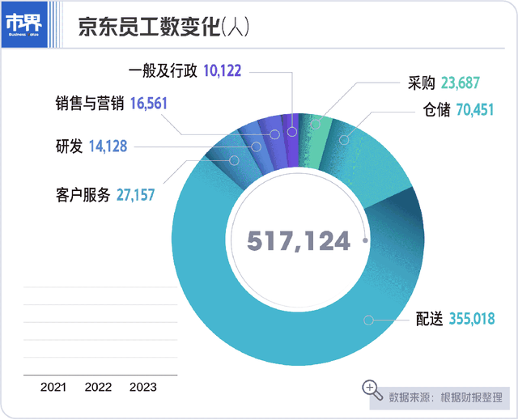Click the value 10,122
The image size is (518, 420).
pyautogui.click(x=223, y=70)
